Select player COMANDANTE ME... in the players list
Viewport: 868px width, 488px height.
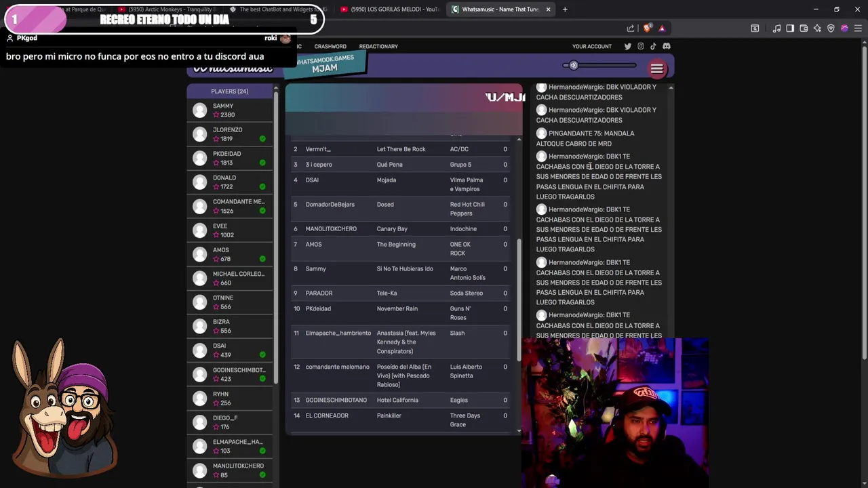[x=229, y=206]
